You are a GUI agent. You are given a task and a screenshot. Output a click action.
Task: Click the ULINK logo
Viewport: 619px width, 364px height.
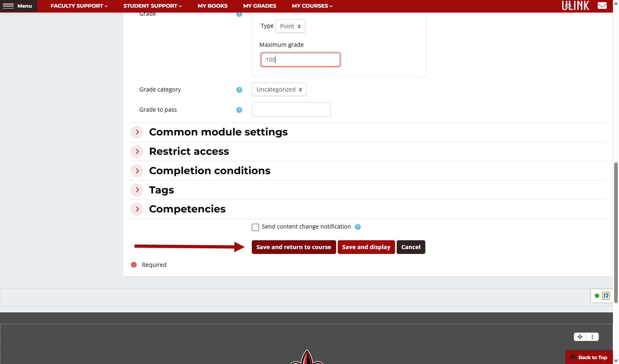(x=575, y=6)
